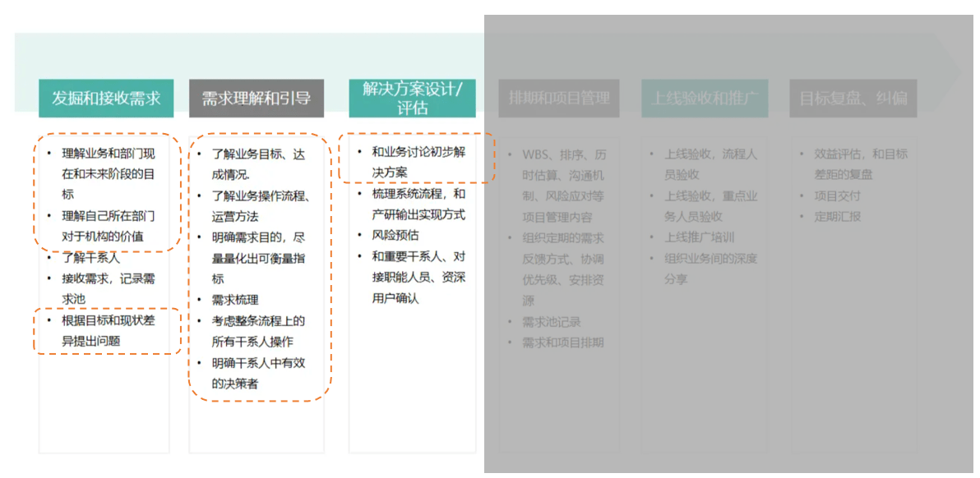Click the 理解业务和部门现在和未来阶段的目标 bullet

point(107,175)
